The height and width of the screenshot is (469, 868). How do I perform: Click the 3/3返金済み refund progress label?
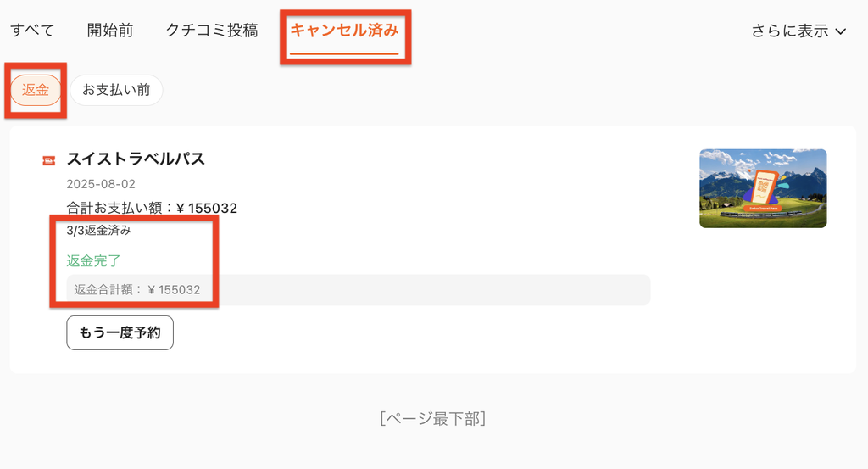pos(98,231)
